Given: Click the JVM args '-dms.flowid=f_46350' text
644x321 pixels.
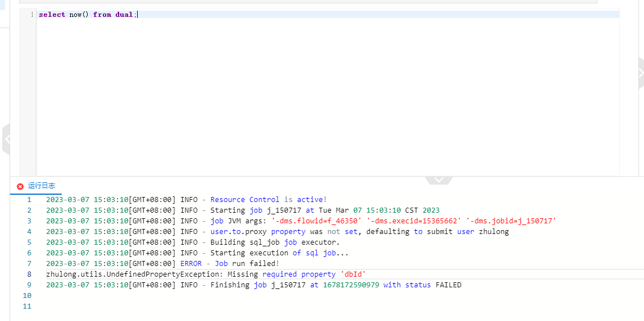Looking at the screenshot, I should pos(317,221).
